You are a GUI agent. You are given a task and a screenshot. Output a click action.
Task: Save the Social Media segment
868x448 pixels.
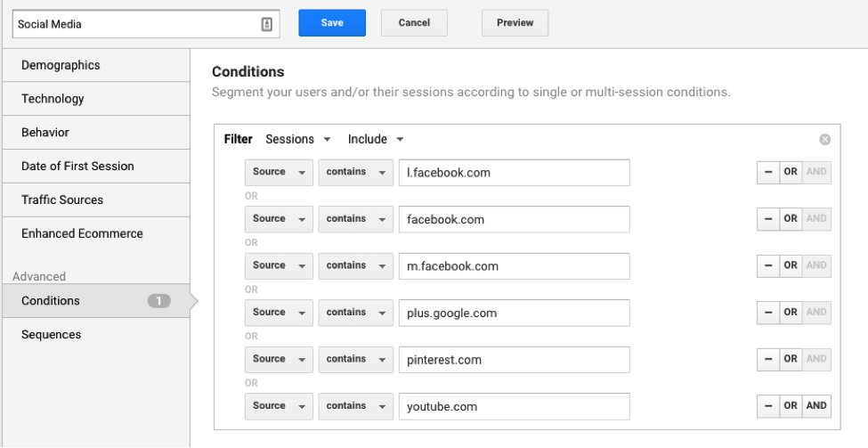pos(332,22)
